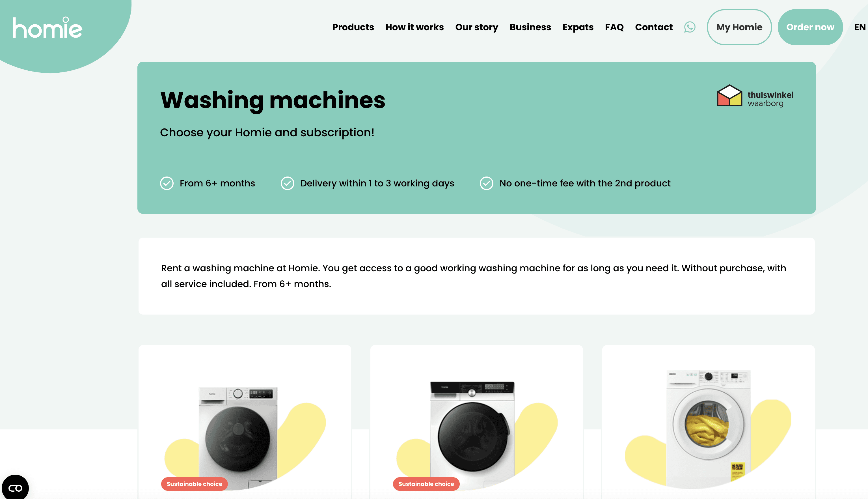Open WhatsApp chat icon
Image resolution: width=868 pixels, height=499 pixels.
coord(690,27)
